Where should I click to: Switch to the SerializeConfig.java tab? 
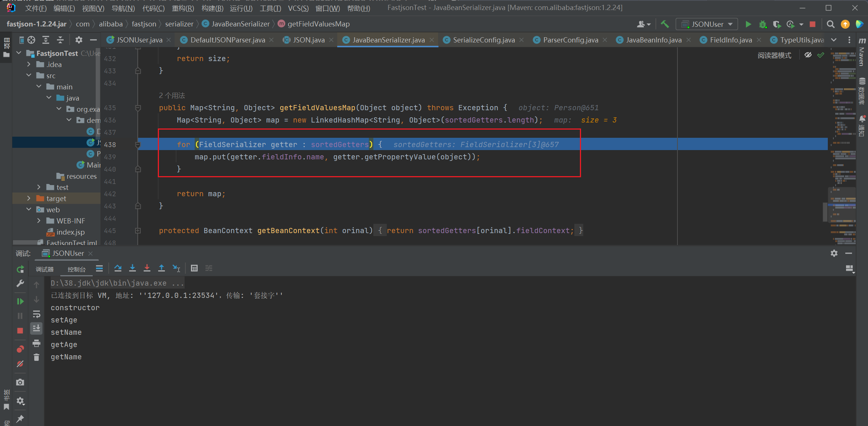click(484, 40)
